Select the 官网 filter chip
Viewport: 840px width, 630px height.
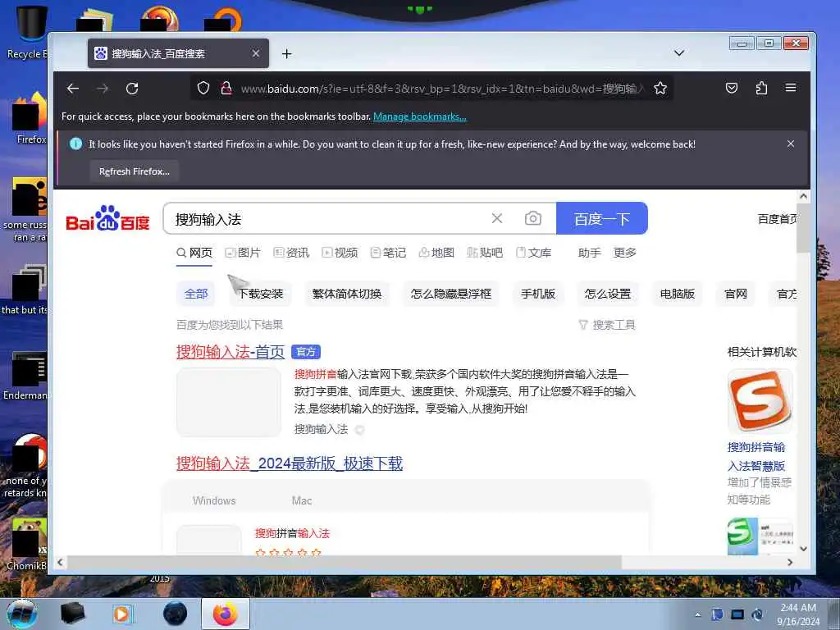735,294
